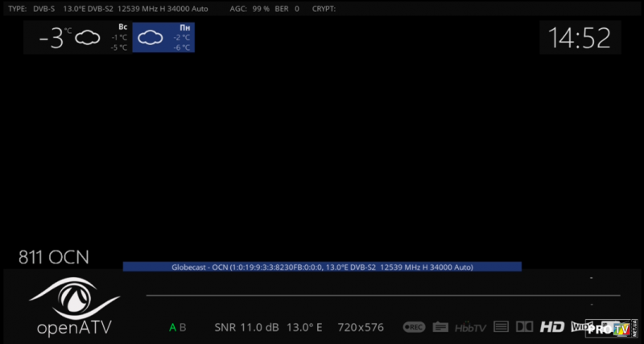Click the Globecast - OCN service info bar
This screenshot has height=344, width=644.
pos(322,267)
